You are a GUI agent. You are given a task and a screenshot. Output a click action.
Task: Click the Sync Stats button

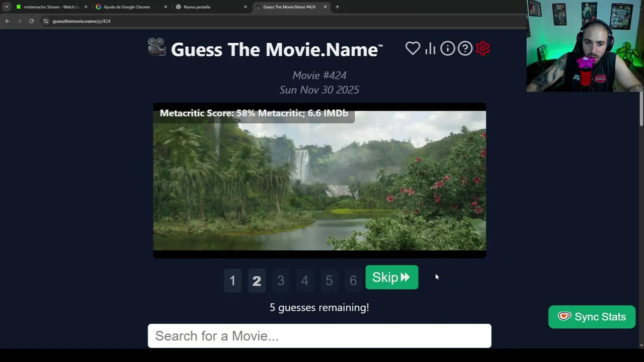coord(592,317)
